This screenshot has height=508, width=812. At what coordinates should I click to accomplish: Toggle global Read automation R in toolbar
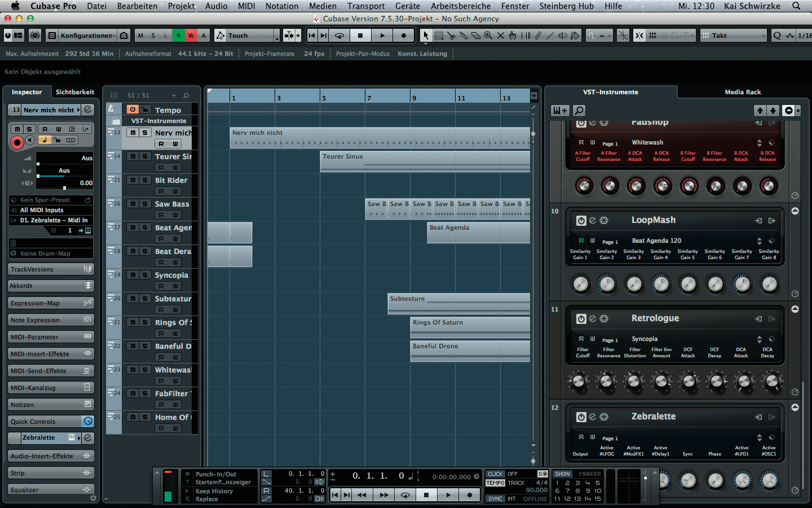(x=178, y=36)
